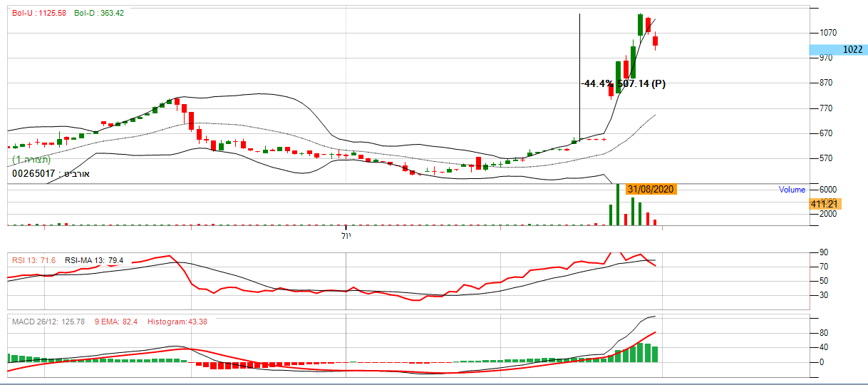
Task: Click the 570 price axis level
Action: 826,158
